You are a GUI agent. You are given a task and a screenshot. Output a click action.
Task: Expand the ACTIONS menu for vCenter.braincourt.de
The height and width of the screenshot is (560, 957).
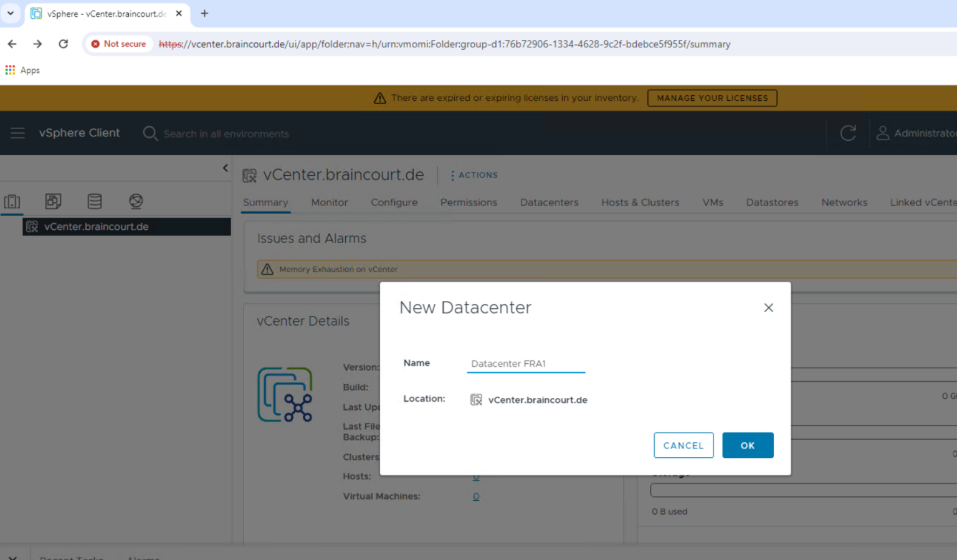[474, 175]
